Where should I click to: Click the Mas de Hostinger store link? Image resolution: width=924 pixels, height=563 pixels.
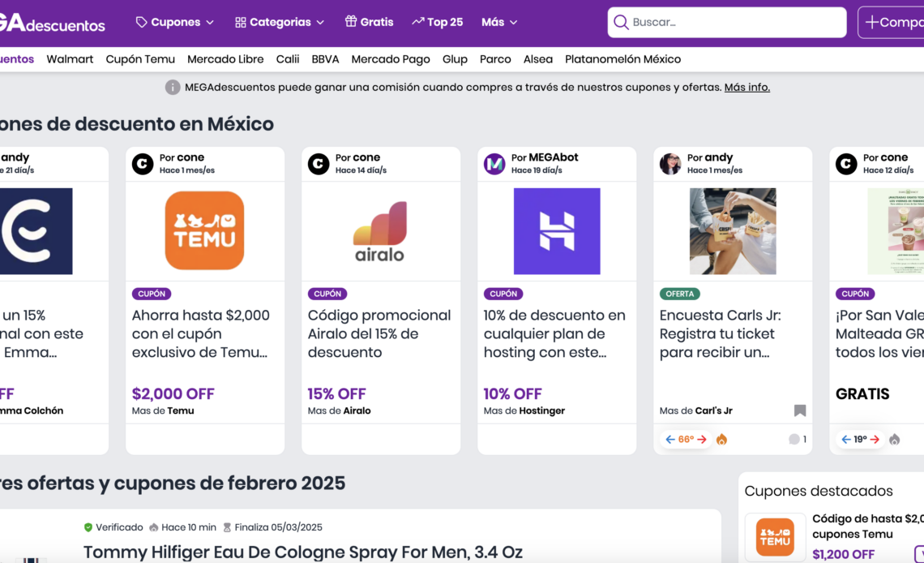tap(524, 410)
